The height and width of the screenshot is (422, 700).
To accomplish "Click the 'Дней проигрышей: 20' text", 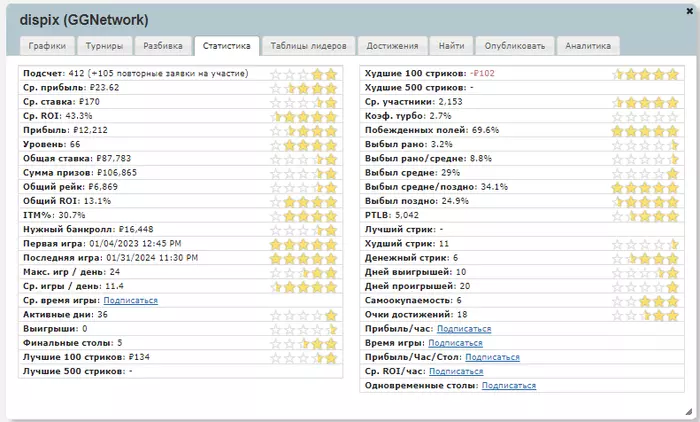I will (417, 286).
